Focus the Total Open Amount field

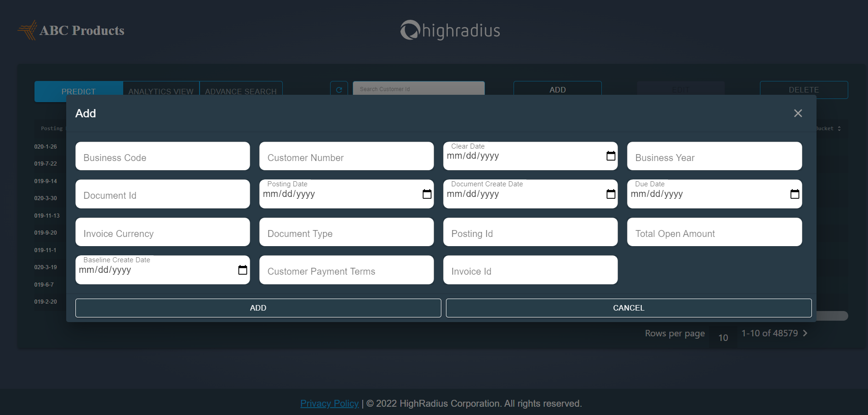point(714,232)
